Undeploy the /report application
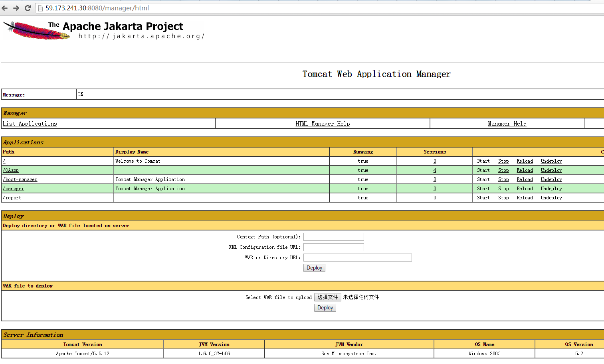Viewport: 604px width, 364px height. pos(551,198)
